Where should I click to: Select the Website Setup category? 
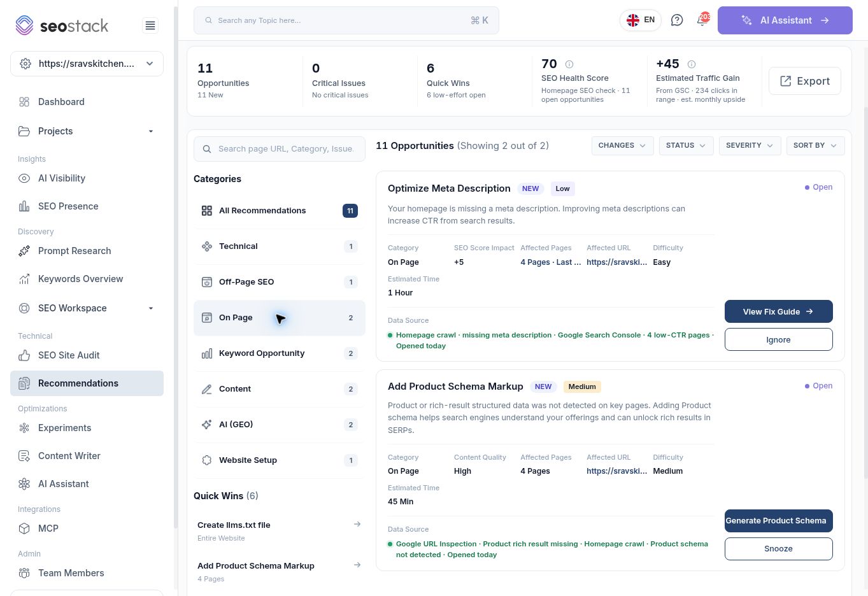280,460
